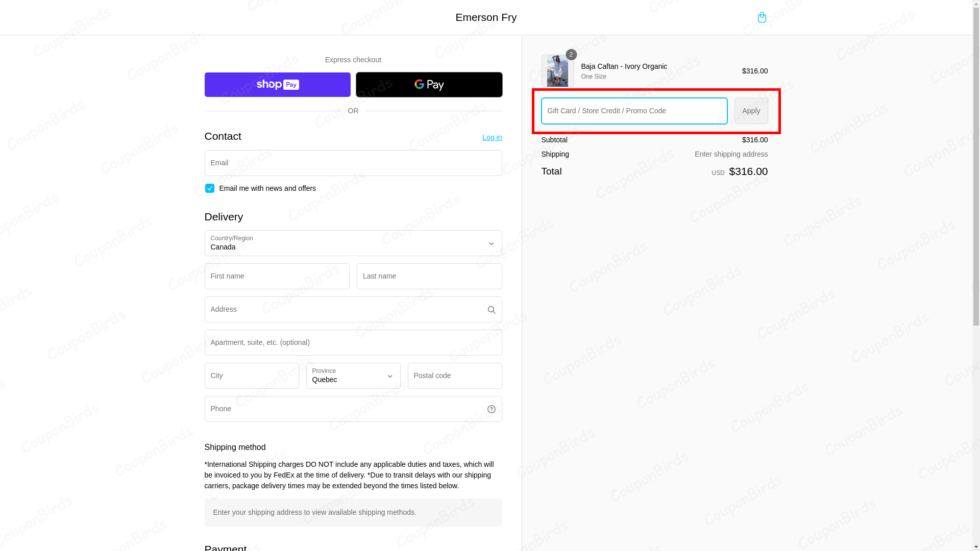Select the Last name field

coord(429,276)
